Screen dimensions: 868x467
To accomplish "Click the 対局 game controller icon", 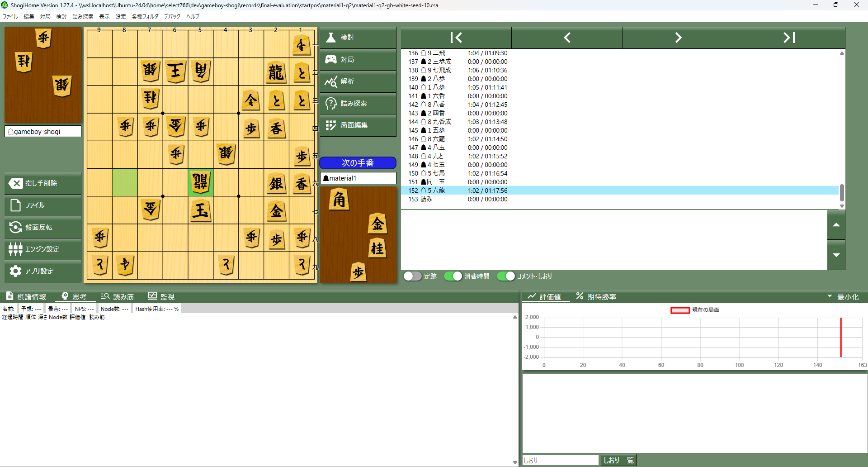I will point(331,59).
